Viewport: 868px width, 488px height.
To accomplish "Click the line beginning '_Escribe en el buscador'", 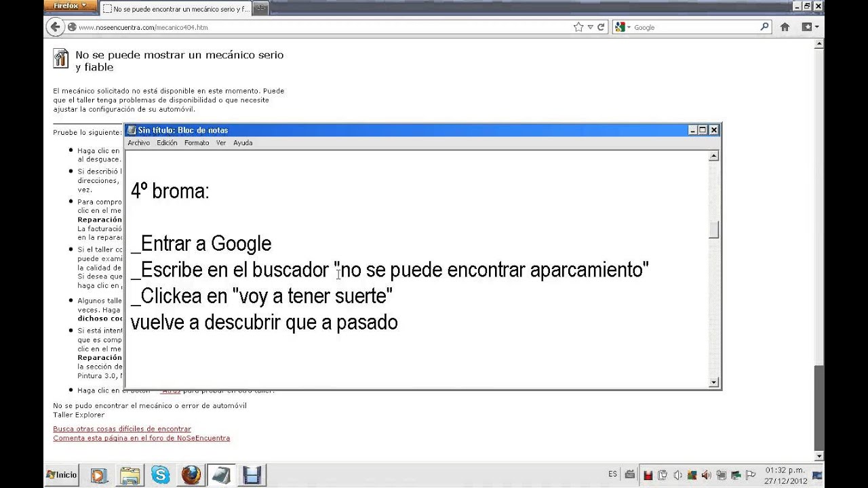I will click(x=390, y=270).
